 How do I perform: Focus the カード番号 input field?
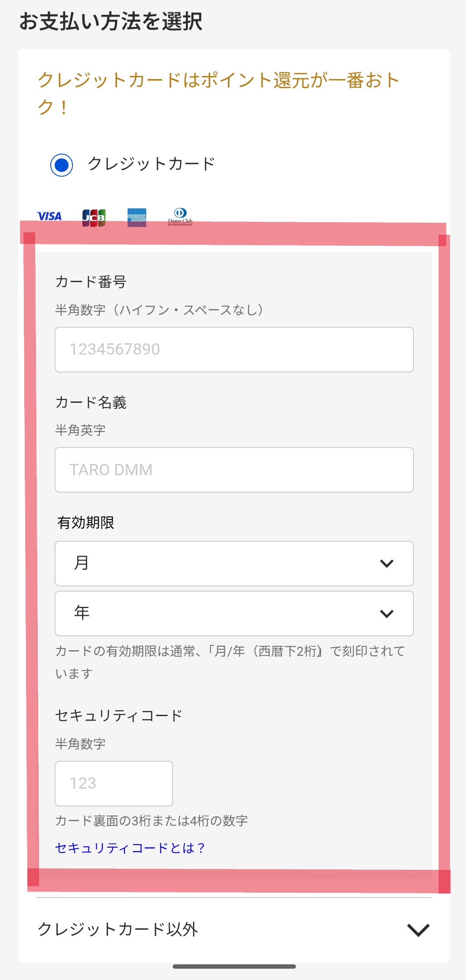234,349
